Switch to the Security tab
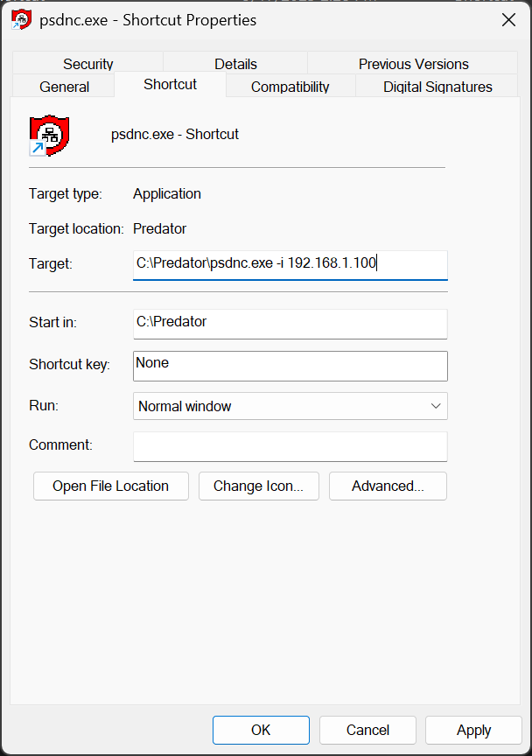This screenshot has width=532, height=756. pos(87,64)
